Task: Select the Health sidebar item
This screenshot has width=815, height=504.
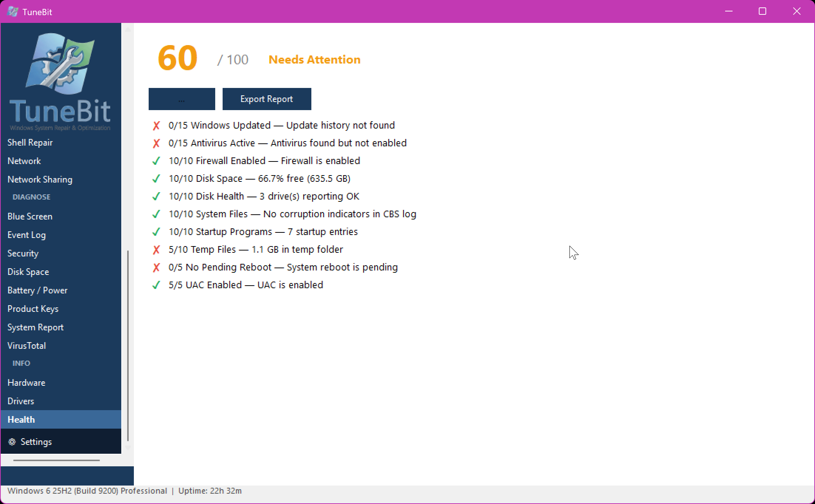Action: click(61, 419)
